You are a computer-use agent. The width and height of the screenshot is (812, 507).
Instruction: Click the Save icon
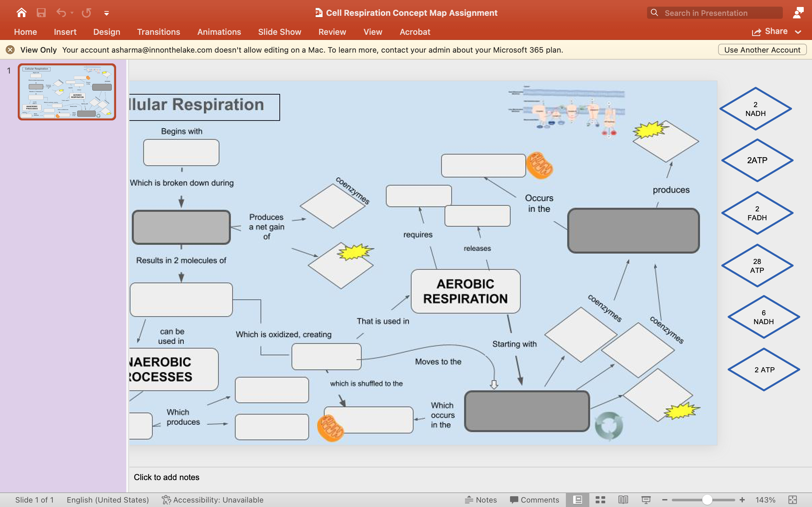[x=41, y=12]
